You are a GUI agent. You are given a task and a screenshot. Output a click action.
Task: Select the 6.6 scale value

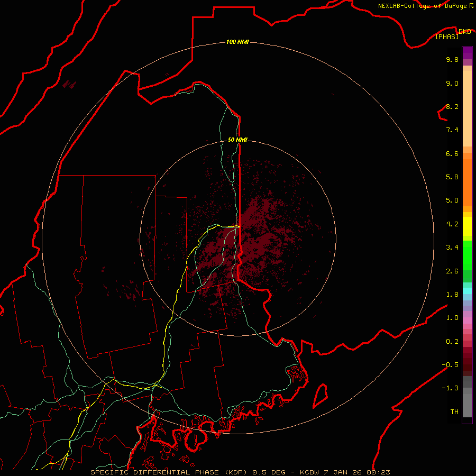coord(452,153)
